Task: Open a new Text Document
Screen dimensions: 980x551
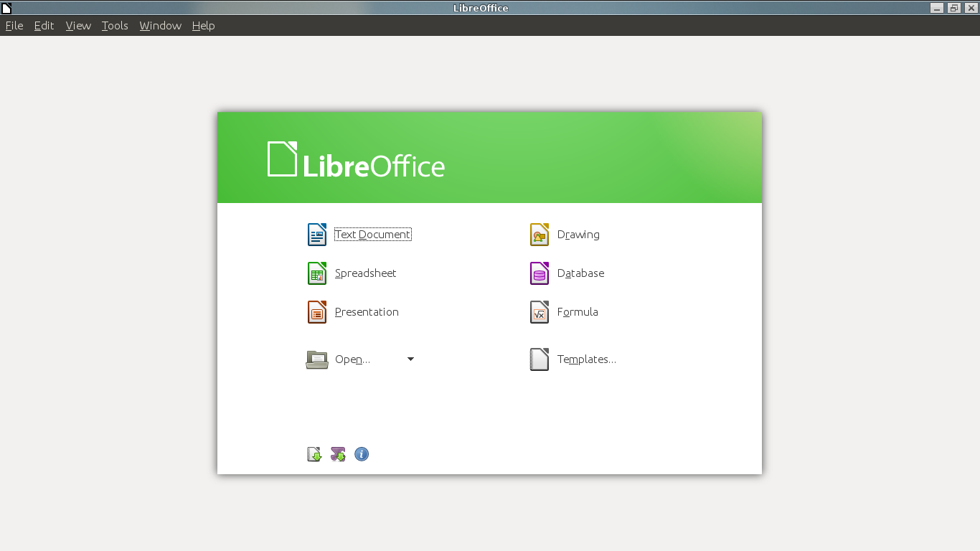Action: tap(372, 234)
